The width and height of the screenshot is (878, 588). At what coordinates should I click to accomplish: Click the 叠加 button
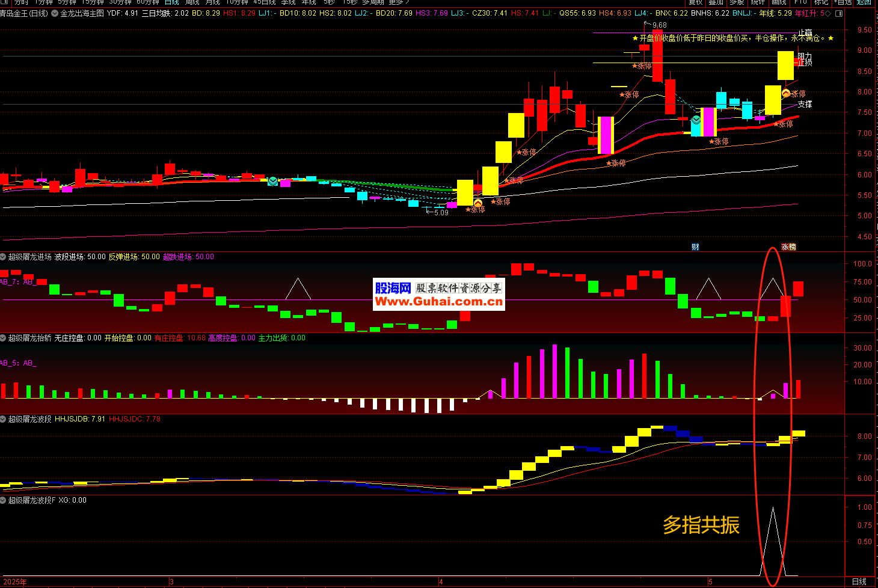(716, 2)
